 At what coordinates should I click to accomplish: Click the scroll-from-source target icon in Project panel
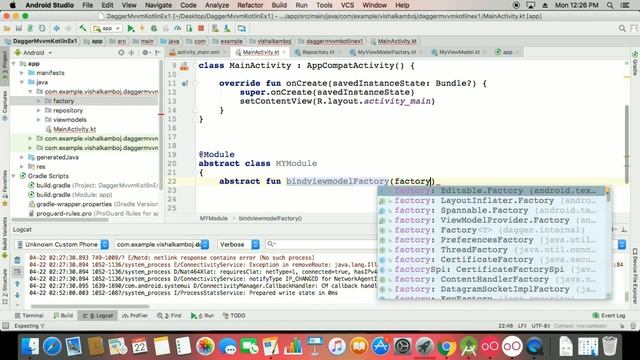point(121,53)
